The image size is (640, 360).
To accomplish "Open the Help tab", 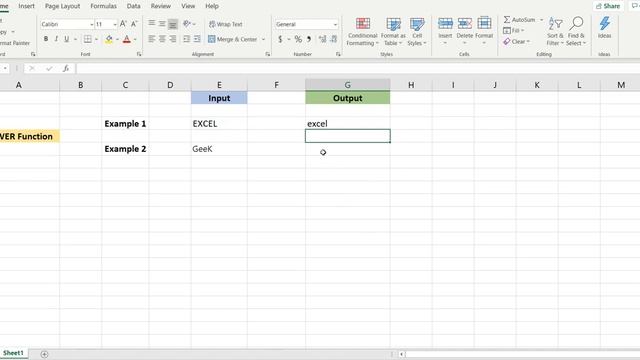I will pos(212,6).
